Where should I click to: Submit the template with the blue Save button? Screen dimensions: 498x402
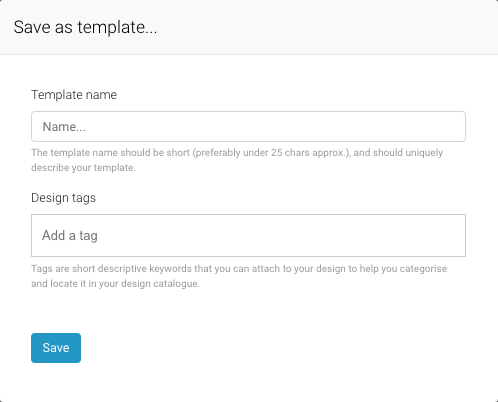(56, 348)
